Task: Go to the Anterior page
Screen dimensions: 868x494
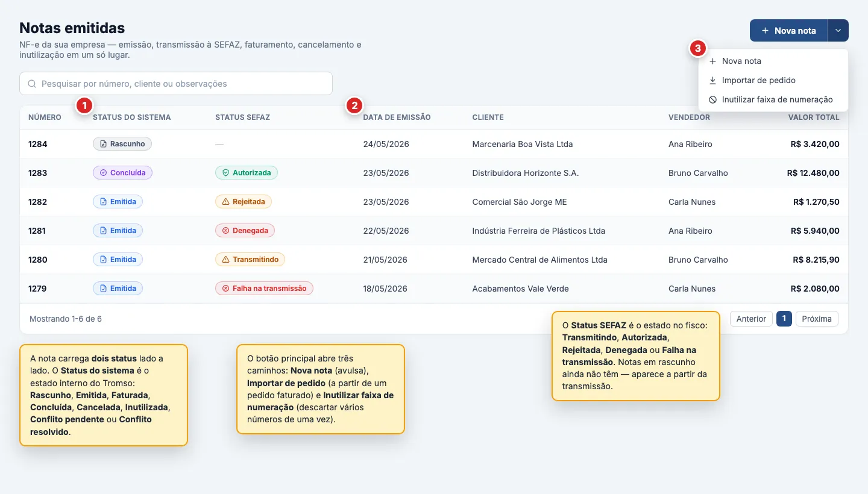Action: click(x=751, y=319)
